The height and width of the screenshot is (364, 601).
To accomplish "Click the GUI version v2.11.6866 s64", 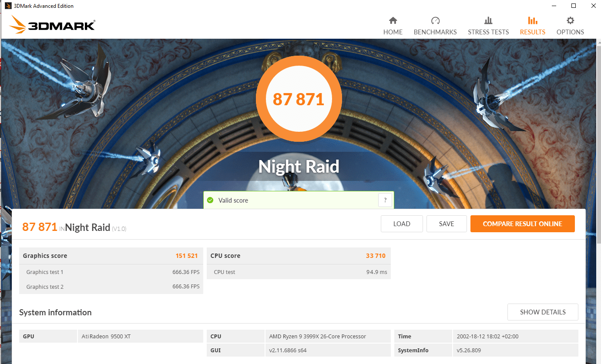I will tap(288, 350).
